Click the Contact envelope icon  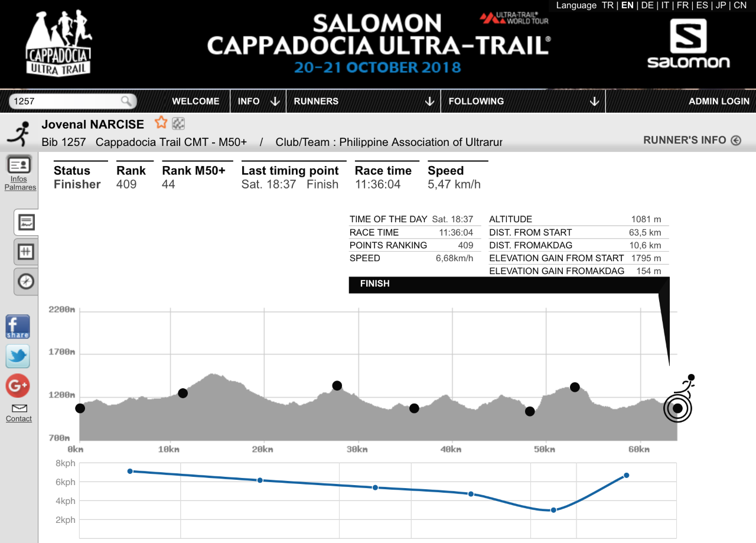click(19, 408)
